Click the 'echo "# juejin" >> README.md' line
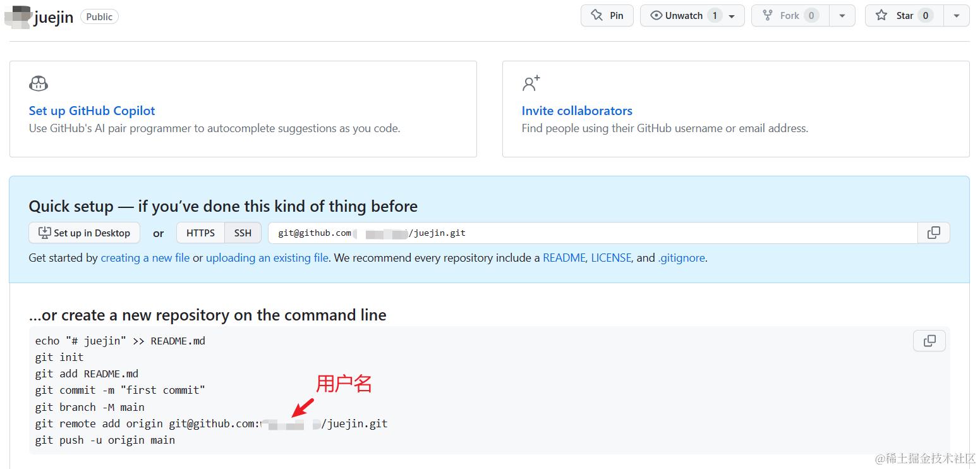The image size is (980, 469). coord(120,341)
